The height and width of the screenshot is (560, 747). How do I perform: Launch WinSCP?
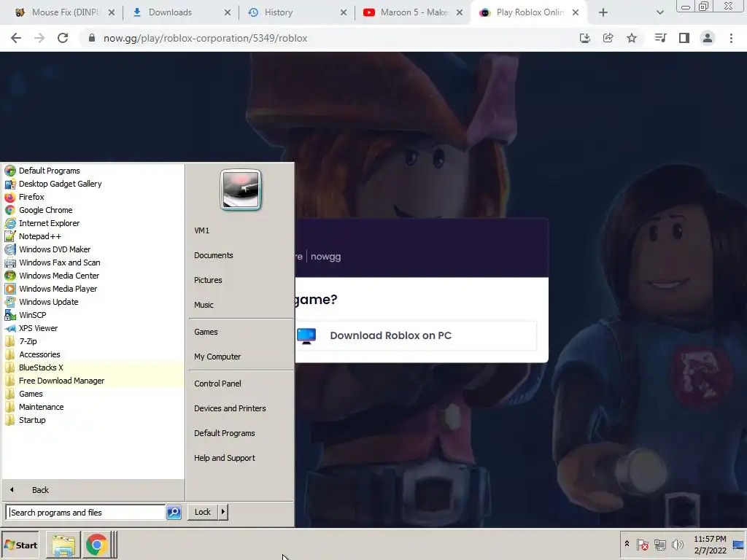click(93, 315)
